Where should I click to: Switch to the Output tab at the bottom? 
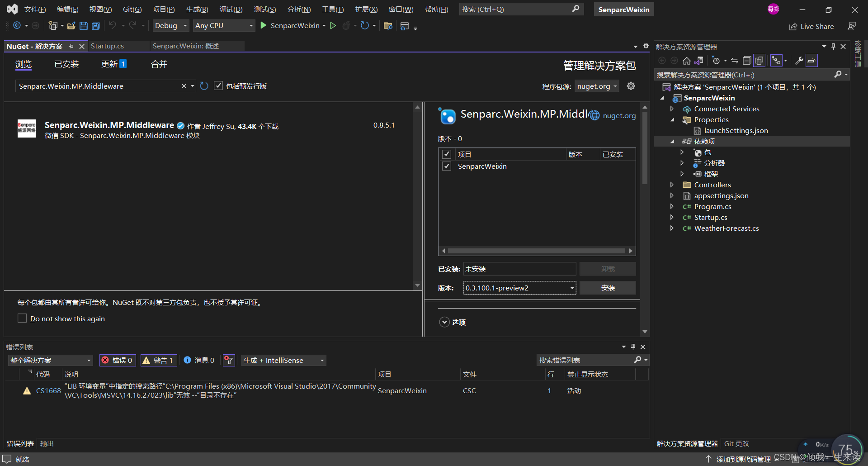[47, 444]
